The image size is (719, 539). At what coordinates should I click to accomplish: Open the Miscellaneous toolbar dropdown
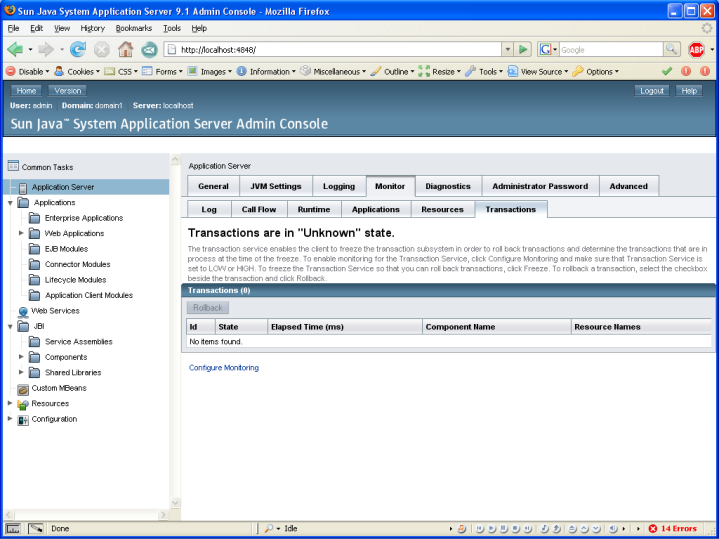click(333, 72)
